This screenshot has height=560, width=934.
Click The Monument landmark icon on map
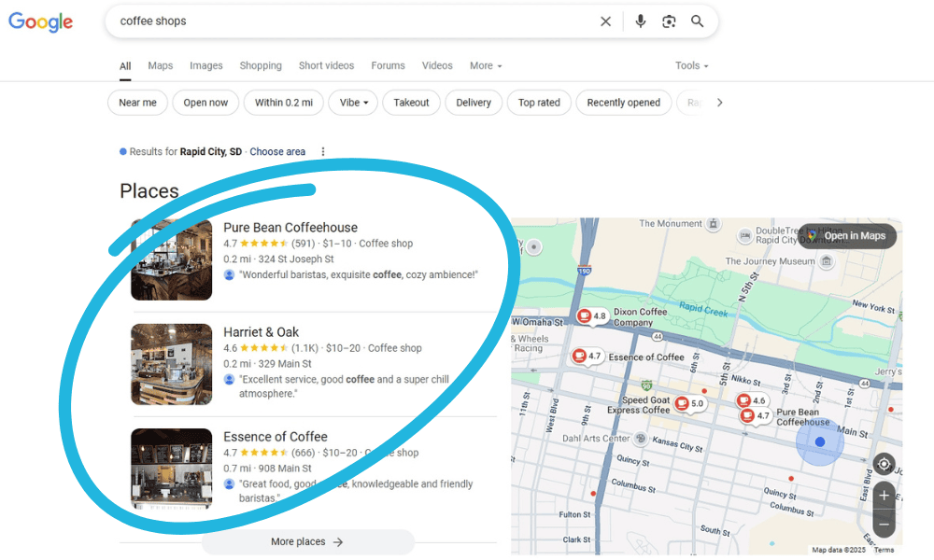pyautogui.click(x=713, y=224)
